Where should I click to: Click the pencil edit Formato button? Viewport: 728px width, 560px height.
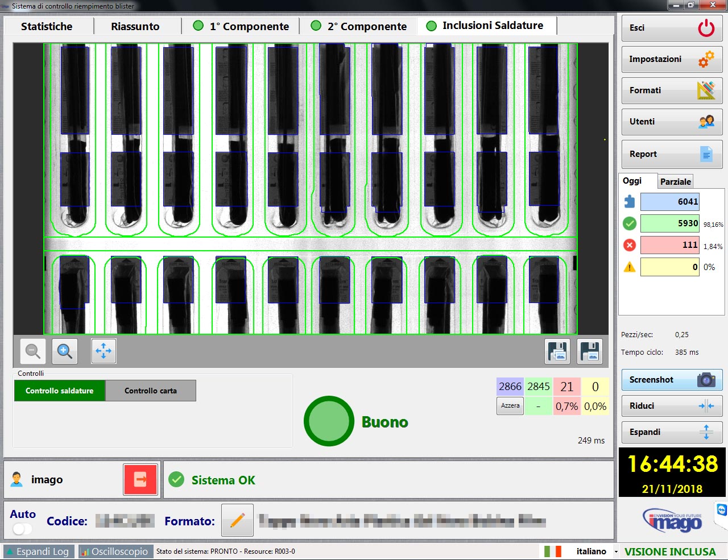[x=238, y=520]
